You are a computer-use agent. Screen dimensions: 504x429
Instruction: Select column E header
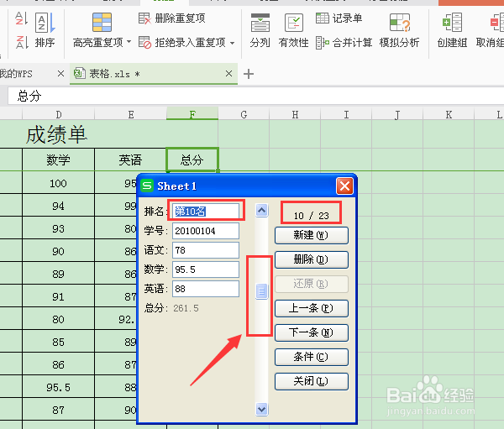(131, 114)
